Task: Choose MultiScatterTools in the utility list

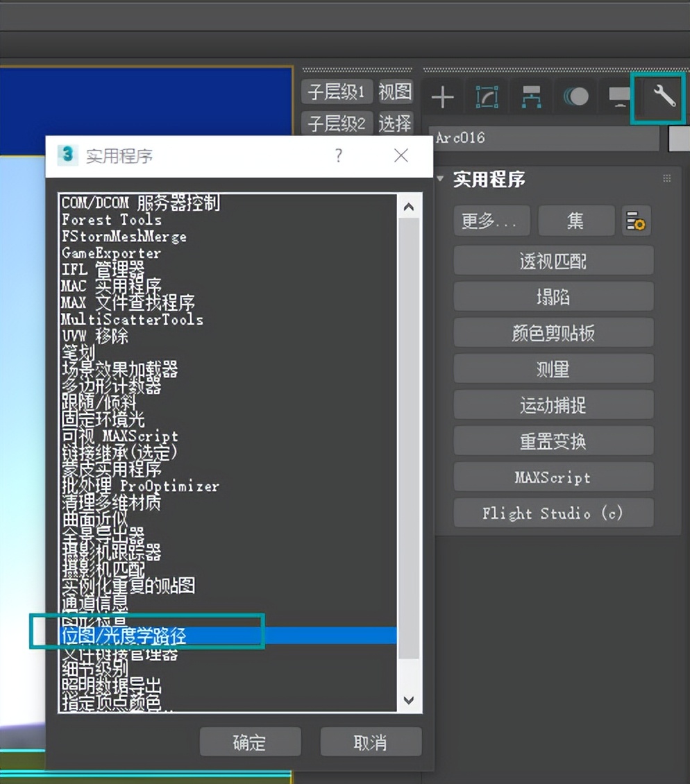Action: click(x=133, y=320)
